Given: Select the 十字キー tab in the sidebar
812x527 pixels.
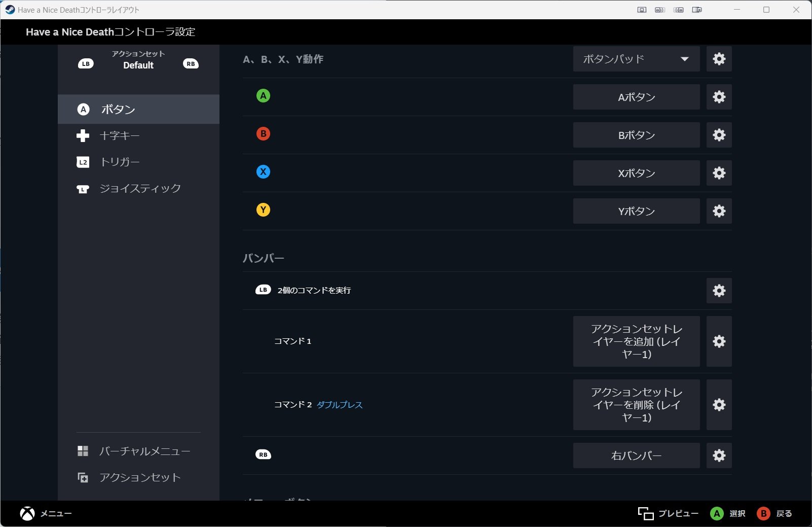Looking at the screenshot, I should pos(138,136).
